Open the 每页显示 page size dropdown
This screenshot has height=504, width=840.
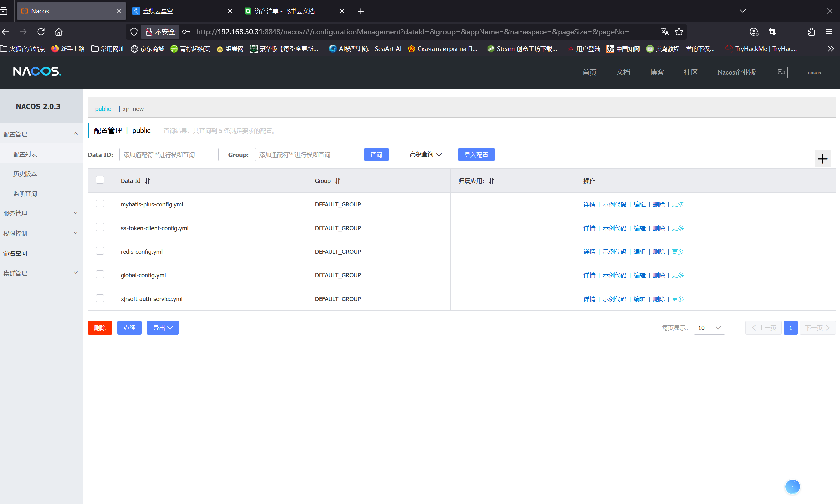tap(709, 328)
